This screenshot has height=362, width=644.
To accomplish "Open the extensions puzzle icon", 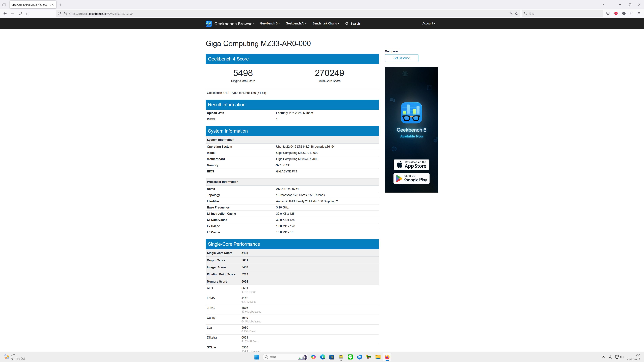I will pyautogui.click(x=631, y=13).
